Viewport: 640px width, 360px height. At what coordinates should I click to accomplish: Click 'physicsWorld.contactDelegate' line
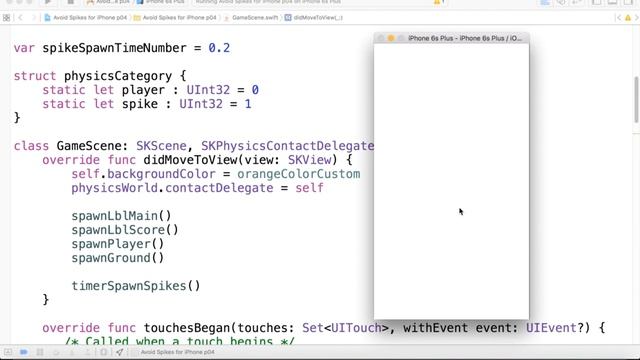(x=198, y=188)
